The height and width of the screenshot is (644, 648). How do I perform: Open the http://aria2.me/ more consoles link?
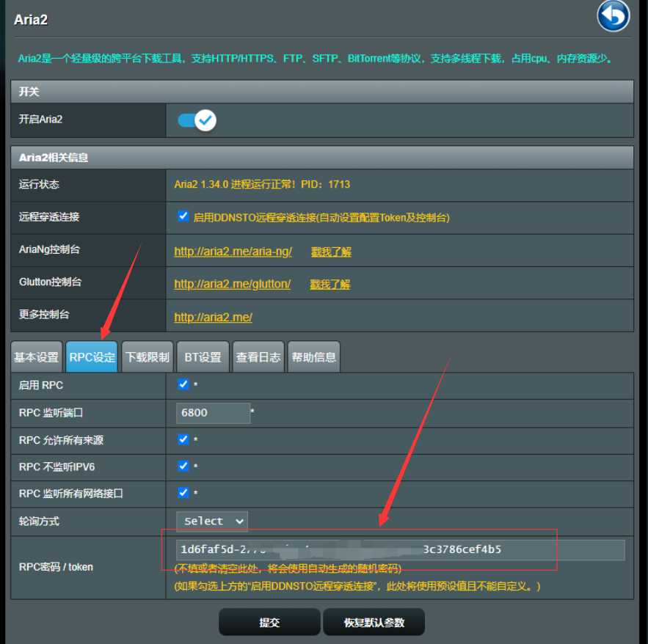coord(214,318)
